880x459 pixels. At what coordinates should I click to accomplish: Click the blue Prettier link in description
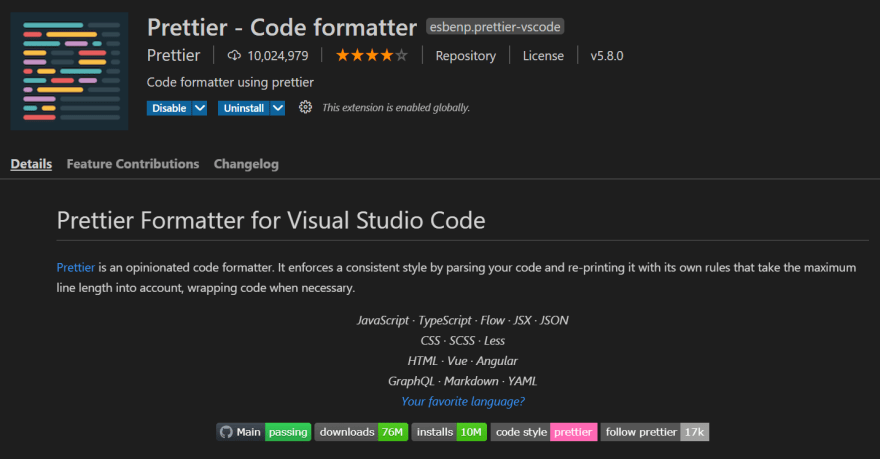pyautogui.click(x=76, y=267)
